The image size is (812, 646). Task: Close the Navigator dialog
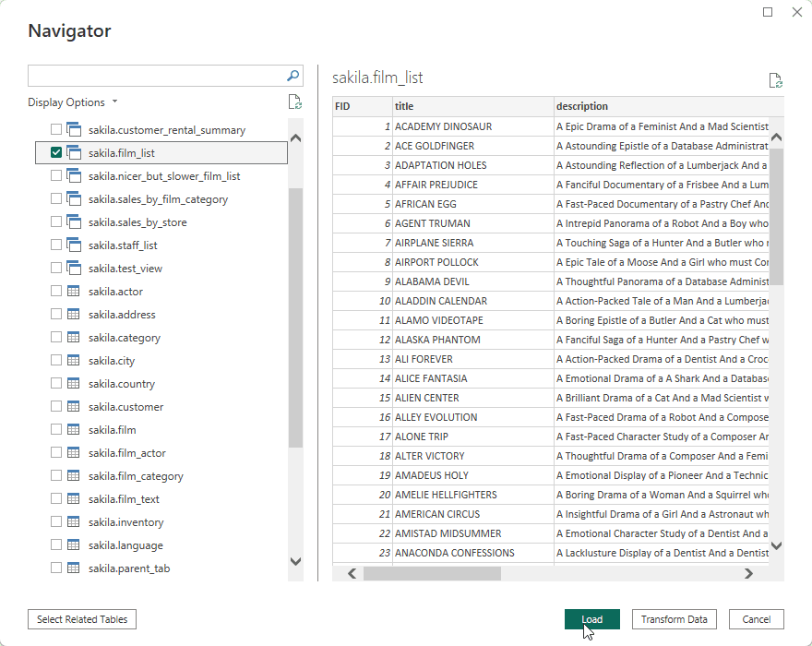point(797,12)
